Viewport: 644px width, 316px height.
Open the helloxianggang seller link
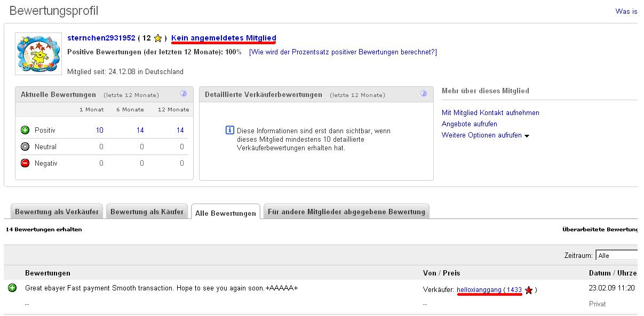click(x=479, y=289)
